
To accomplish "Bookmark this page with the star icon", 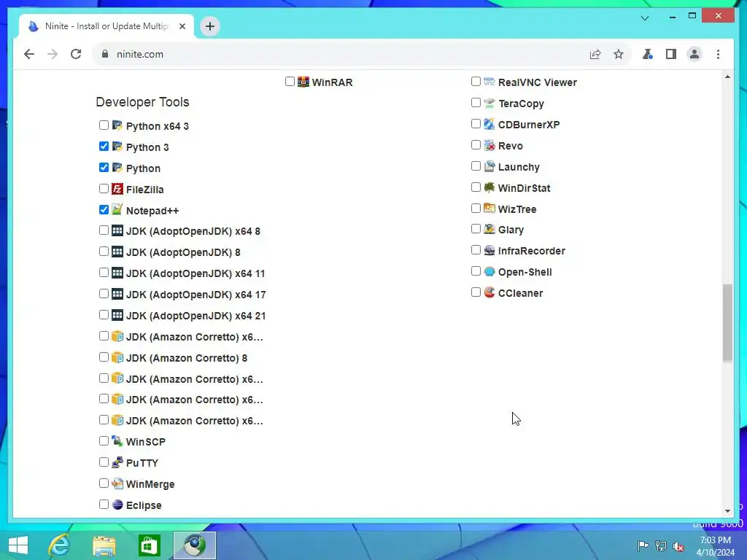I will pyautogui.click(x=619, y=54).
